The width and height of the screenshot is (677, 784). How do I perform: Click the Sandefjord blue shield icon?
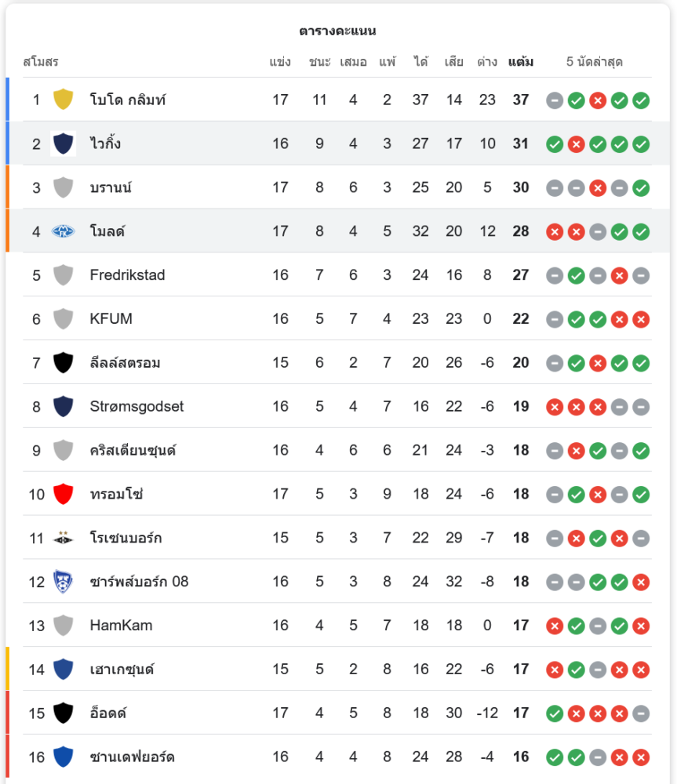63,757
